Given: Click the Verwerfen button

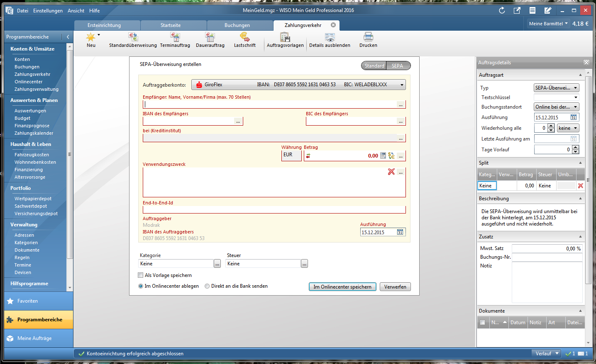Looking at the screenshot, I should tap(395, 287).
